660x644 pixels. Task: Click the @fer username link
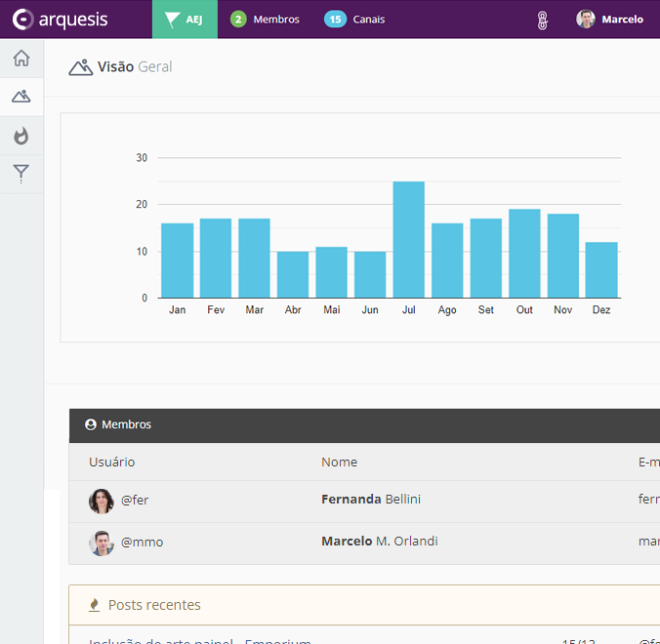coord(135,500)
